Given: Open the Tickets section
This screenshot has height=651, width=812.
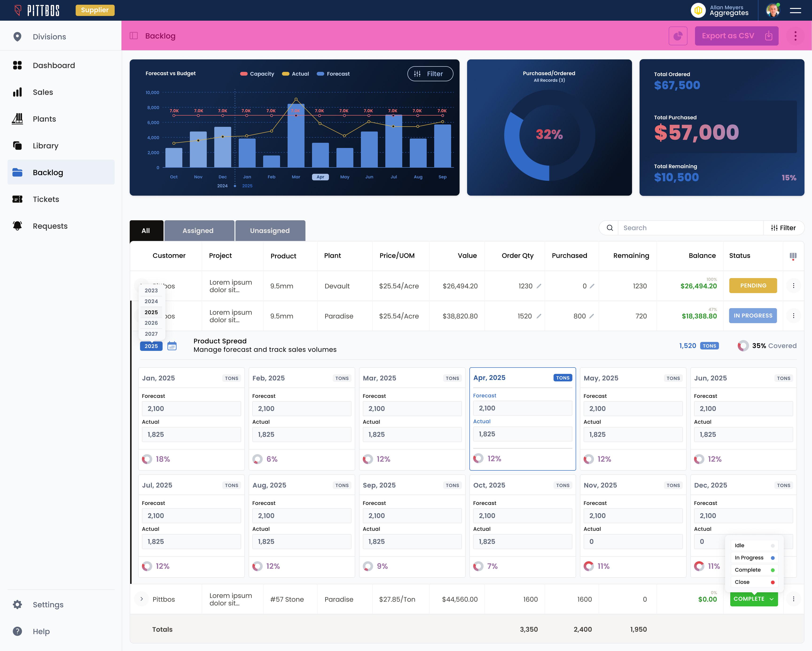Looking at the screenshot, I should pyautogui.click(x=46, y=199).
